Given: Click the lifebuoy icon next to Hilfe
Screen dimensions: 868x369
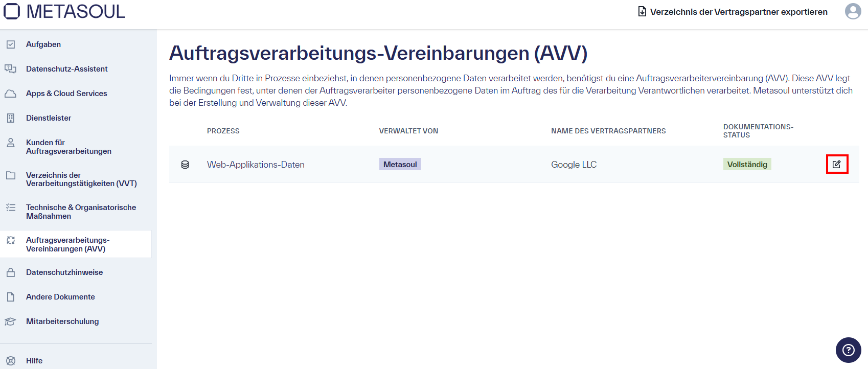Looking at the screenshot, I should click(x=11, y=361).
